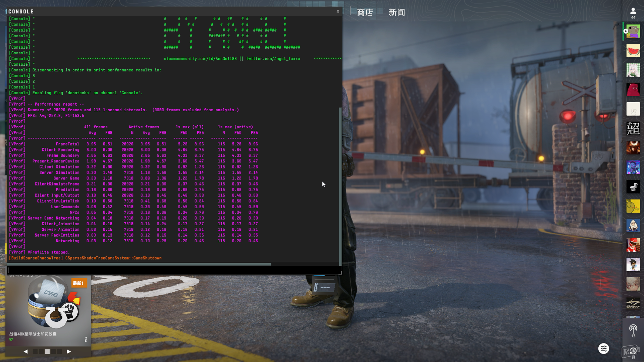
Task: Open the CS2 sticker capsule thumbnail
Action: [53, 302]
